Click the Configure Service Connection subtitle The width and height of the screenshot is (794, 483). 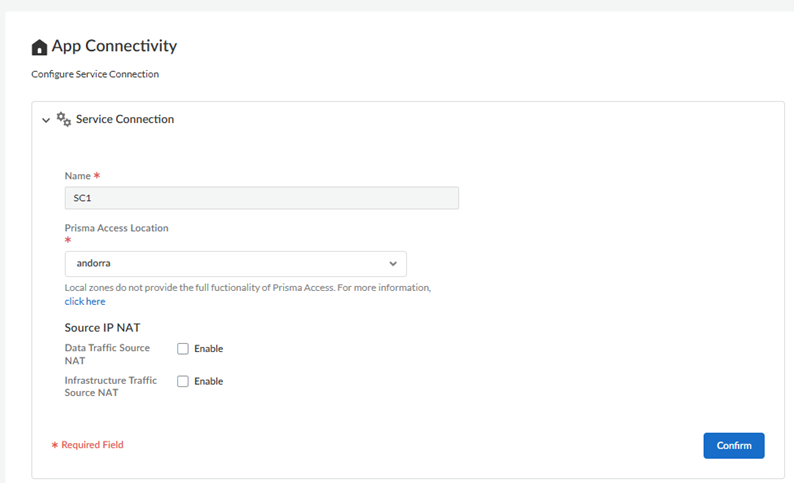pos(95,74)
